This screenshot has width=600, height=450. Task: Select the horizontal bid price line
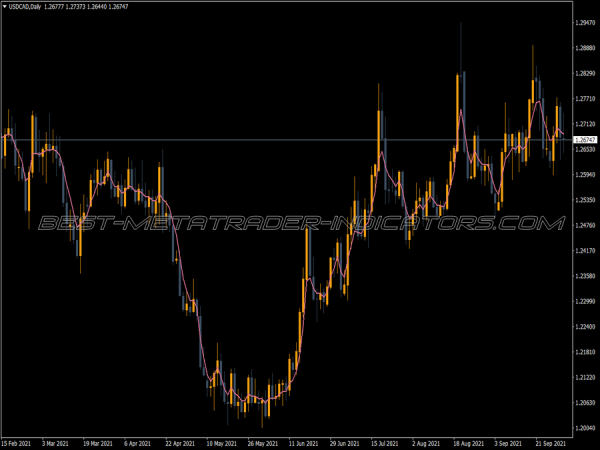point(286,140)
